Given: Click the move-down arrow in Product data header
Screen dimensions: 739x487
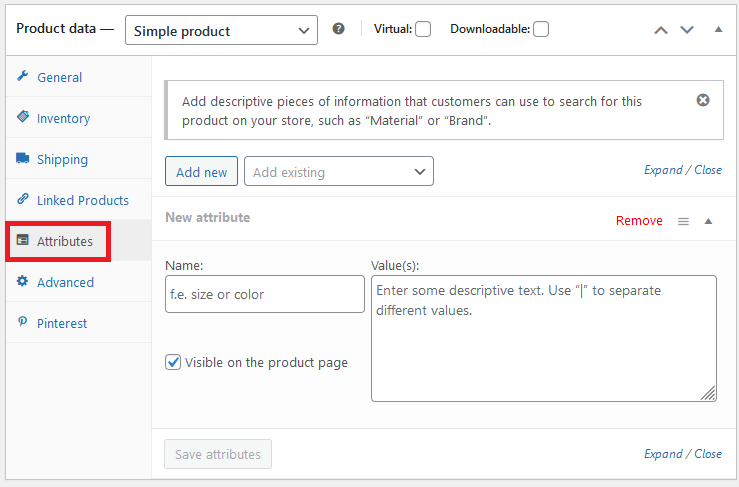Looking at the screenshot, I should 687,30.
